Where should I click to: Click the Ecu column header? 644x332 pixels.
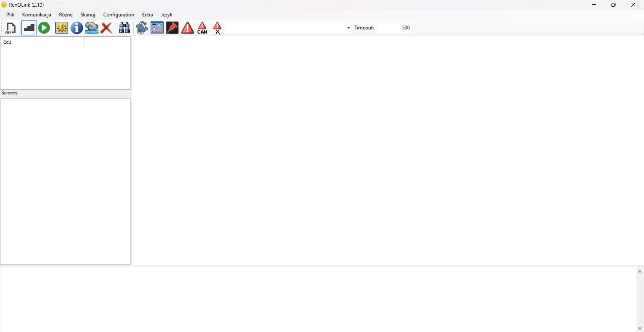pos(43,42)
